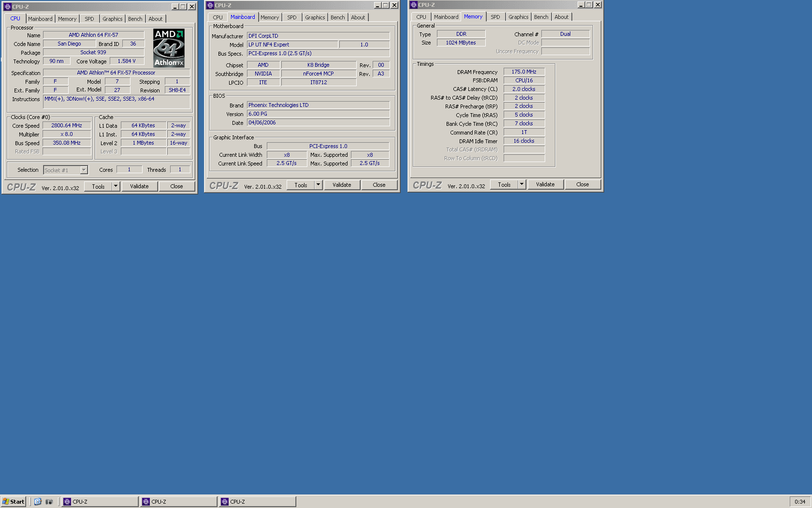
Task: Open SPD tab in right CPU-Z window
Action: pyautogui.click(x=495, y=17)
